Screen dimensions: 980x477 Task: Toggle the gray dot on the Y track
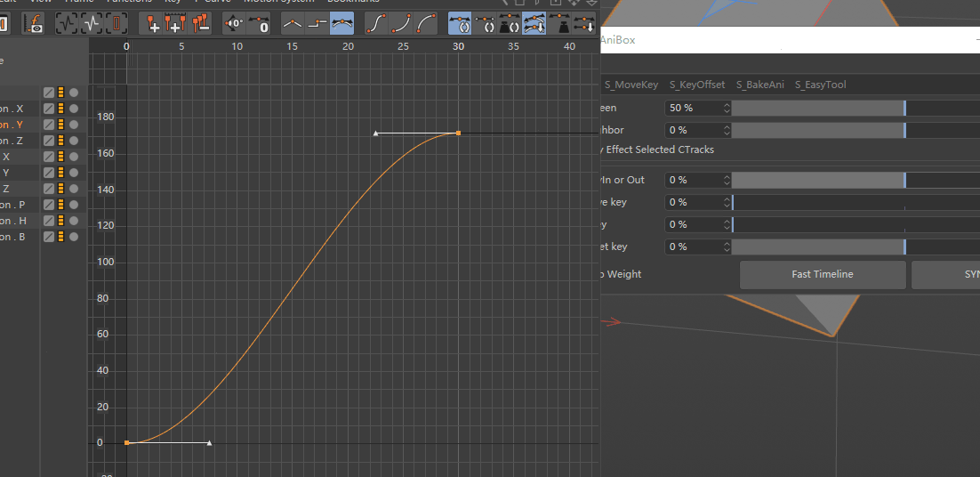tap(74, 173)
